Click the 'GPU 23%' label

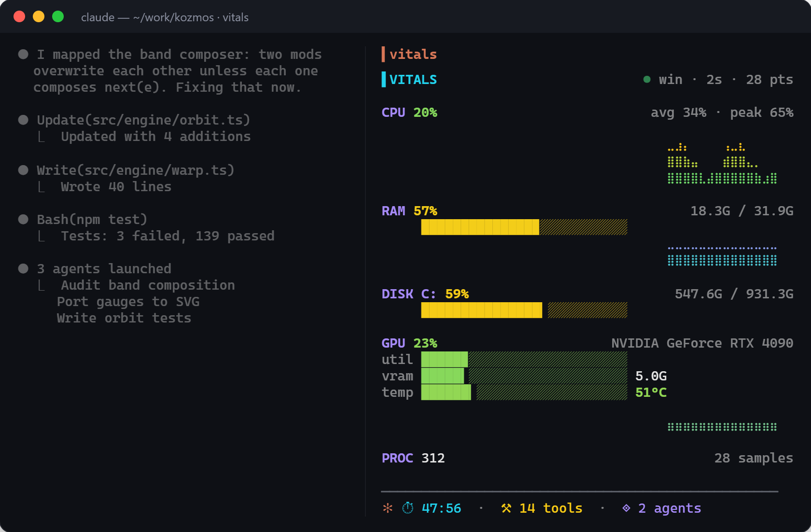(x=409, y=343)
